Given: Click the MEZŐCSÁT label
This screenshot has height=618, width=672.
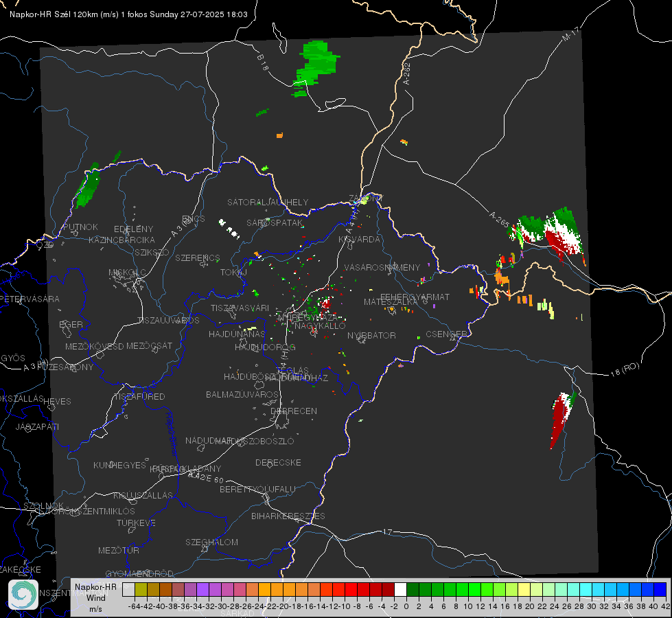Looking at the screenshot, I should pyautogui.click(x=149, y=345).
